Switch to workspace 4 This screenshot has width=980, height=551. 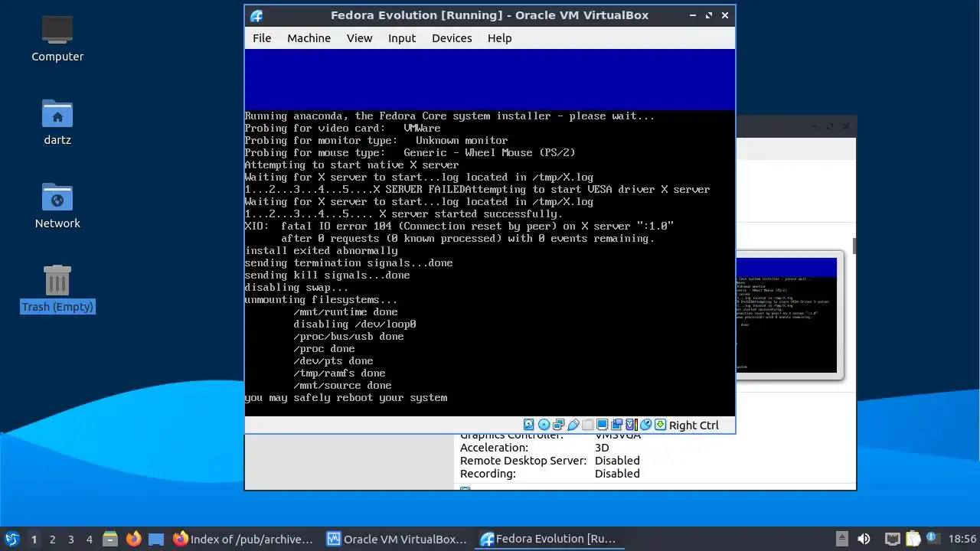pos(89,539)
